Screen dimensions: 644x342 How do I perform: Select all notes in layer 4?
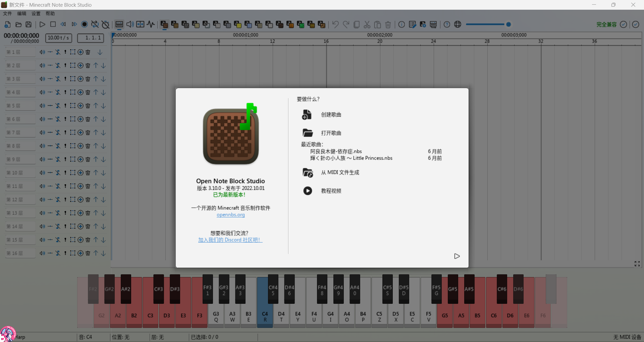click(72, 92)
